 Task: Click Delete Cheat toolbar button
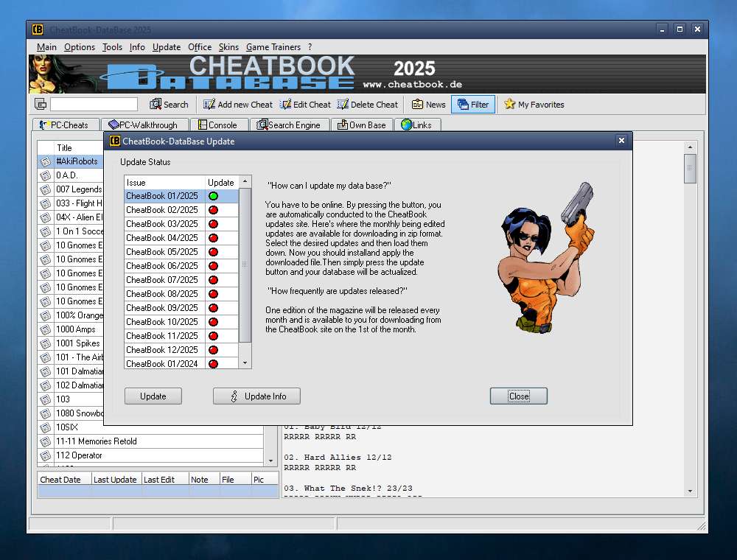click(x=368, y=105)
